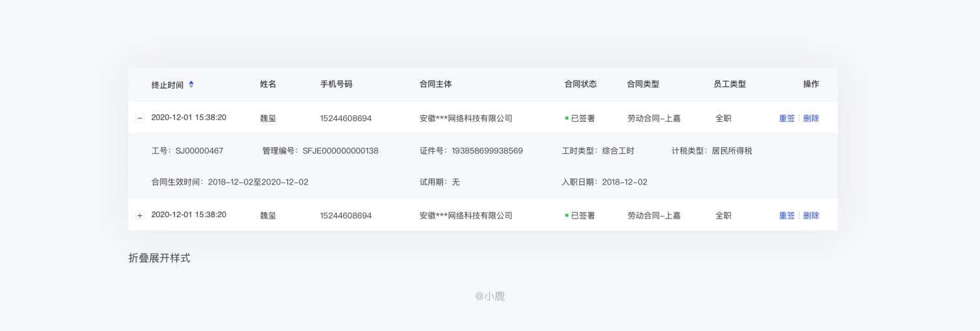This screenshot has width=980, height=331.
Task: Click 试用期 无 detail
Action: 440,182
